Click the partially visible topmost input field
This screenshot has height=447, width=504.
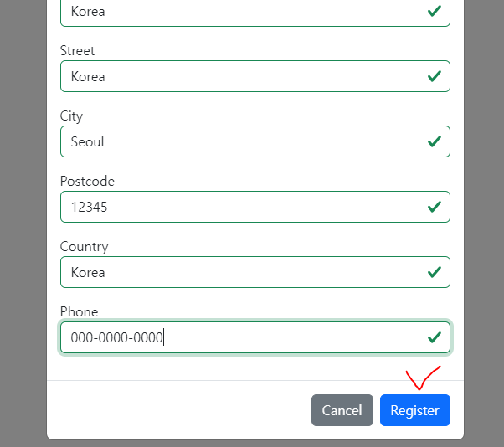[243, 13]
